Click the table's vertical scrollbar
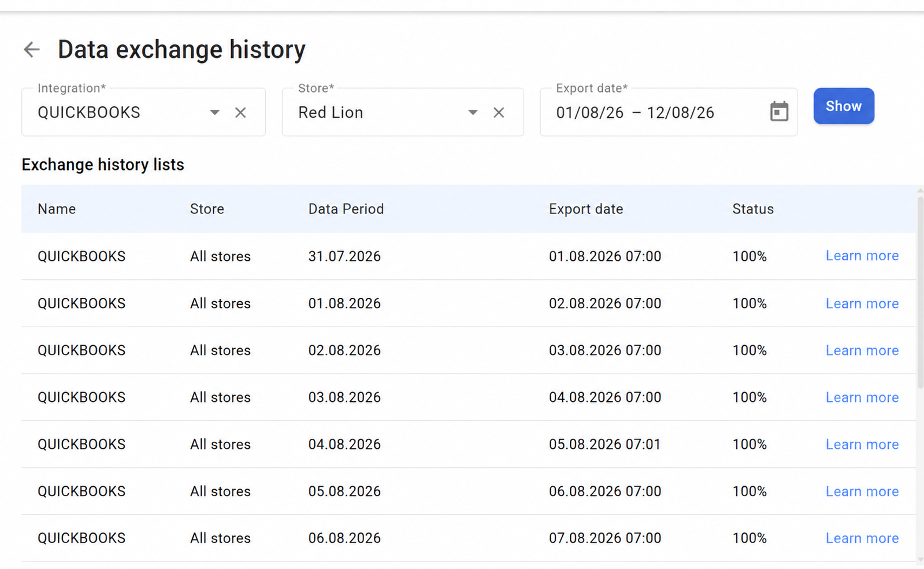 (920, 292)
